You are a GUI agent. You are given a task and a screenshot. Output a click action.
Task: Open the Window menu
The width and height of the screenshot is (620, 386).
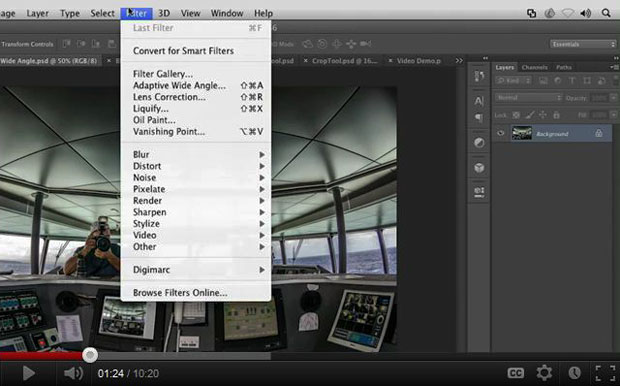pos(227,13)
